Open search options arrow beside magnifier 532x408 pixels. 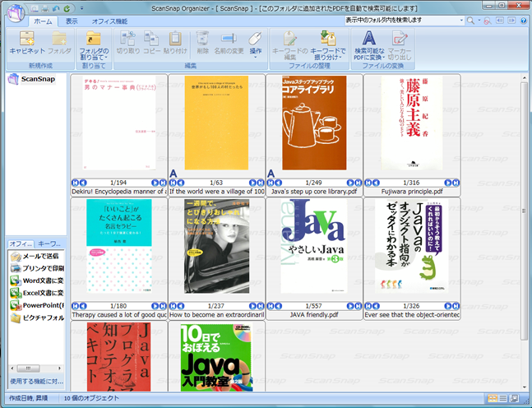coord(479,21)
